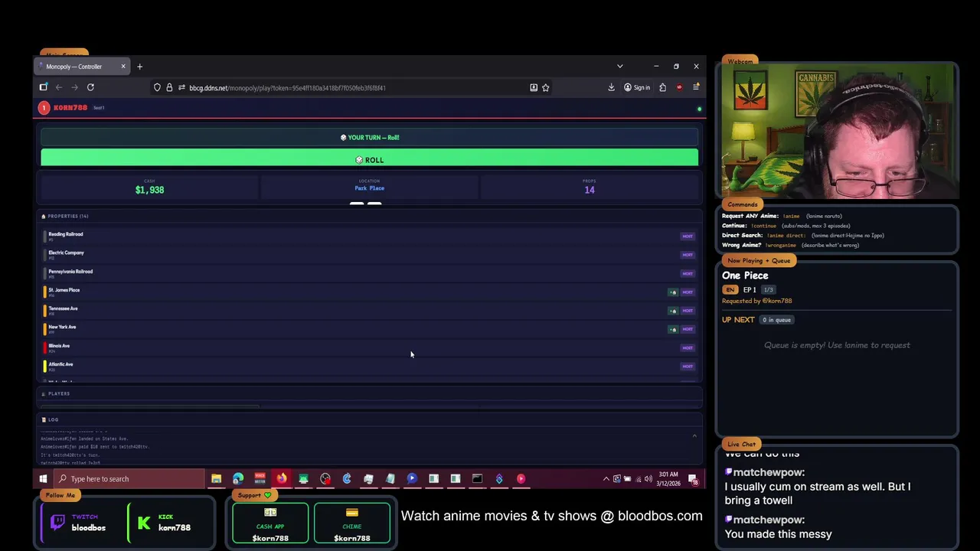The image size is (980, 551).
Task: Click the $1,938 cash value
Action: [x=149, y=190]
